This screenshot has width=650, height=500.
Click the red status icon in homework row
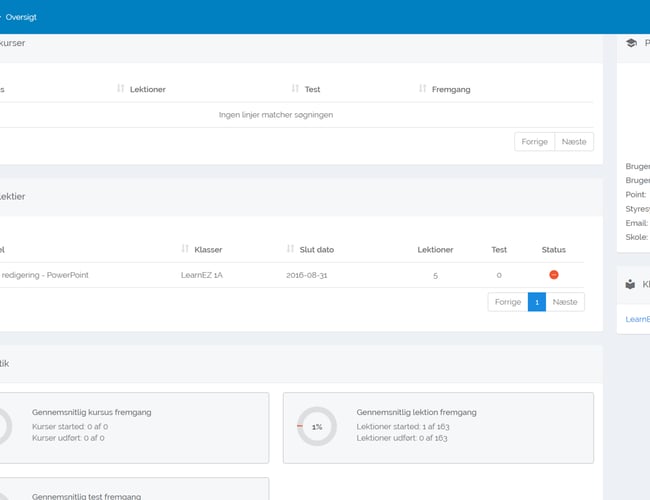tap(553, 275)
